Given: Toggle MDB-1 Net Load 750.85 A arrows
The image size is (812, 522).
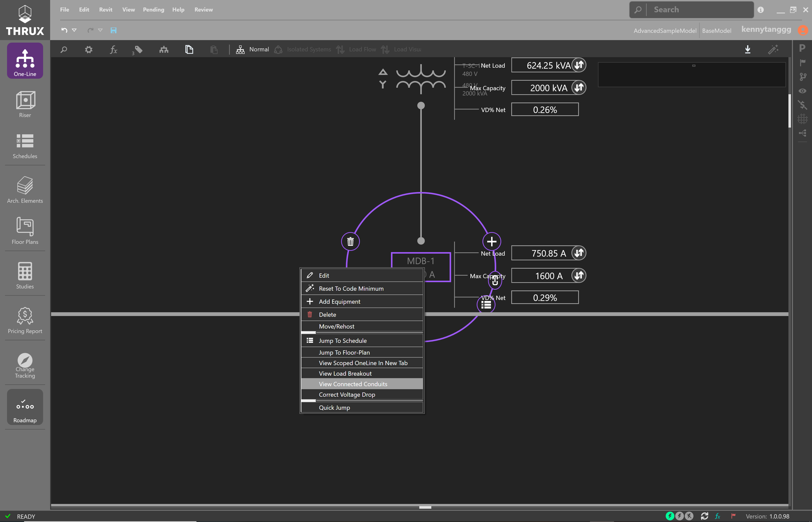Looking at the screenshot, I should pyautogui.click(x=579, y=253).
